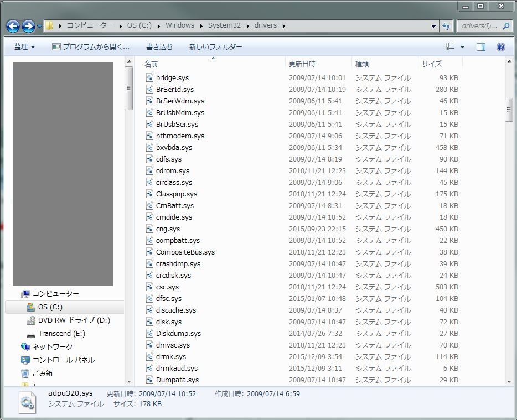Expand the arrow after drivers in path

(x=283, y=26)
